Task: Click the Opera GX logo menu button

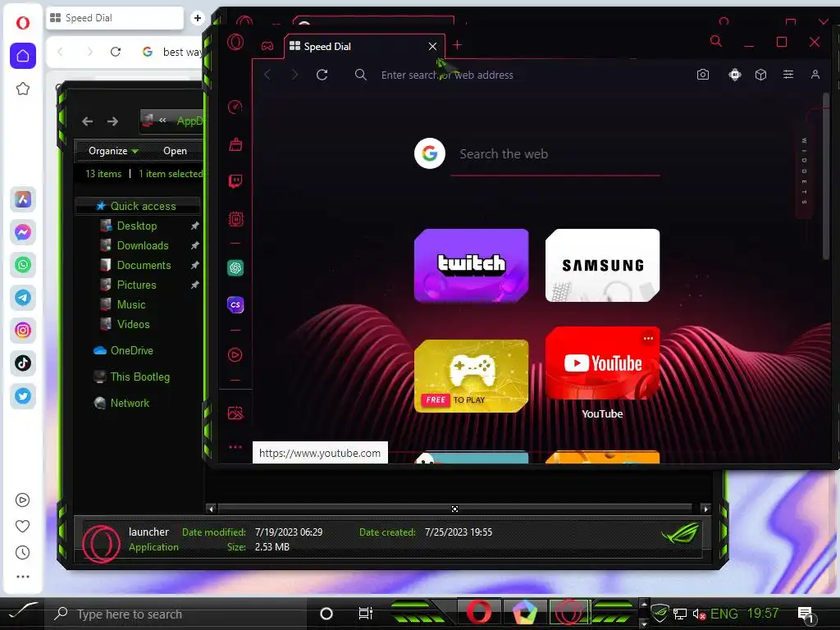Action: 235,42
